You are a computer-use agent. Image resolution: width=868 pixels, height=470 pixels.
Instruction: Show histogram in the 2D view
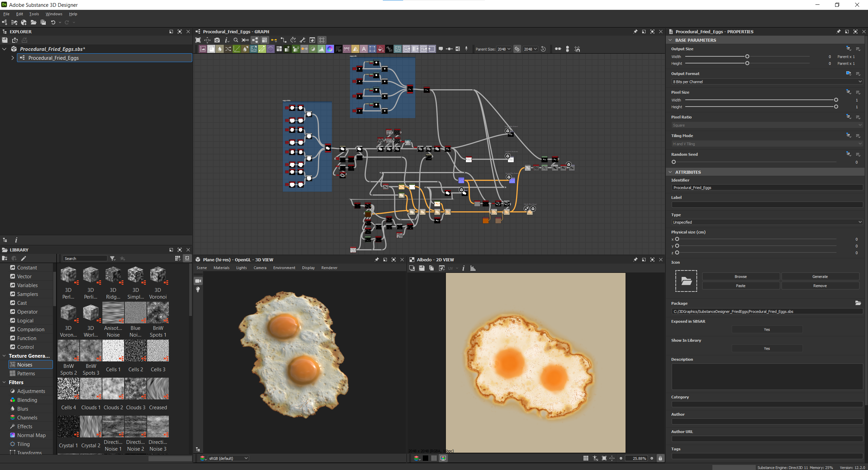coord(473,268)
